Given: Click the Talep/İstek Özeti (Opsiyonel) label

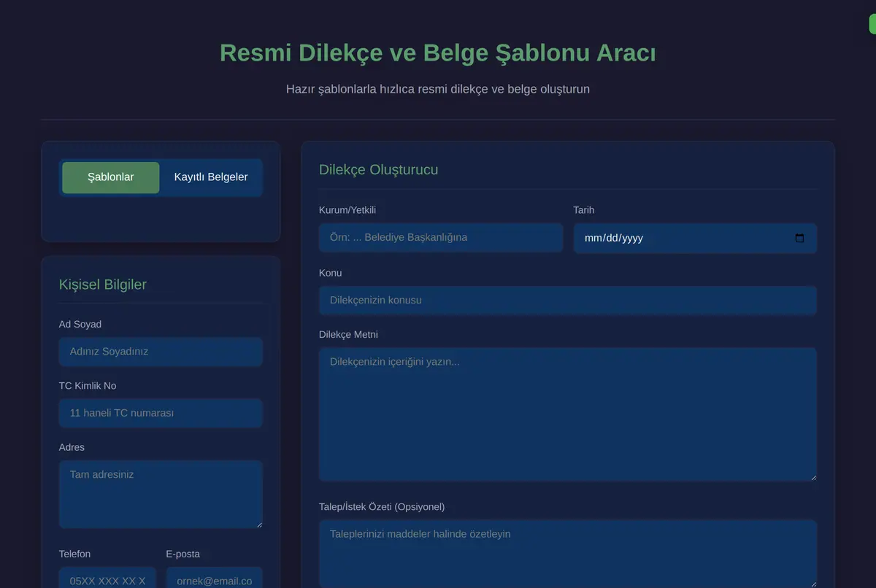Looking at the screenshot, I should (382, 507).
